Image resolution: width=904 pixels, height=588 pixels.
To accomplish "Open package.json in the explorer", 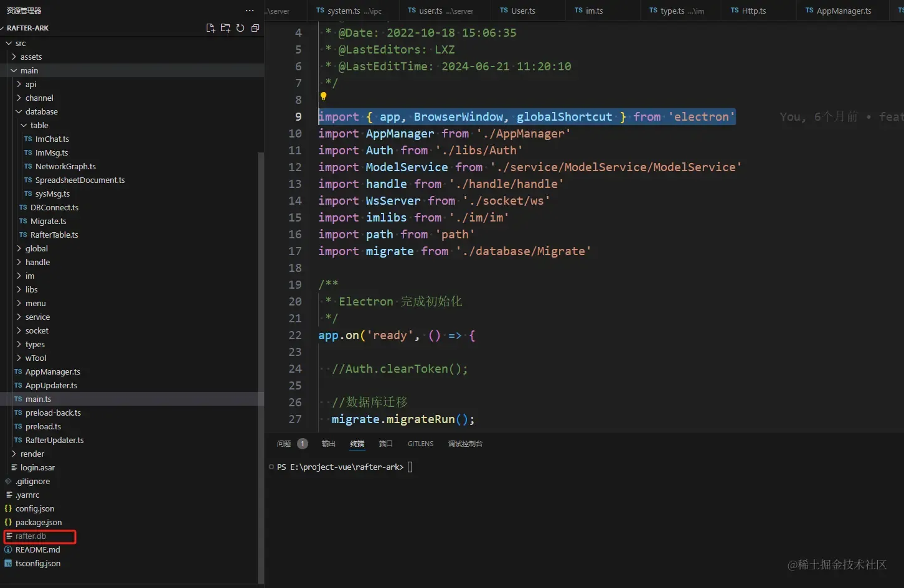I will (x=132, y=522).
